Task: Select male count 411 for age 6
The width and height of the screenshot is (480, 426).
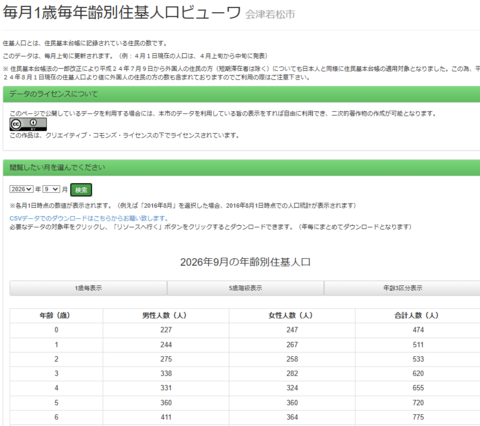Action: point(166,417)
